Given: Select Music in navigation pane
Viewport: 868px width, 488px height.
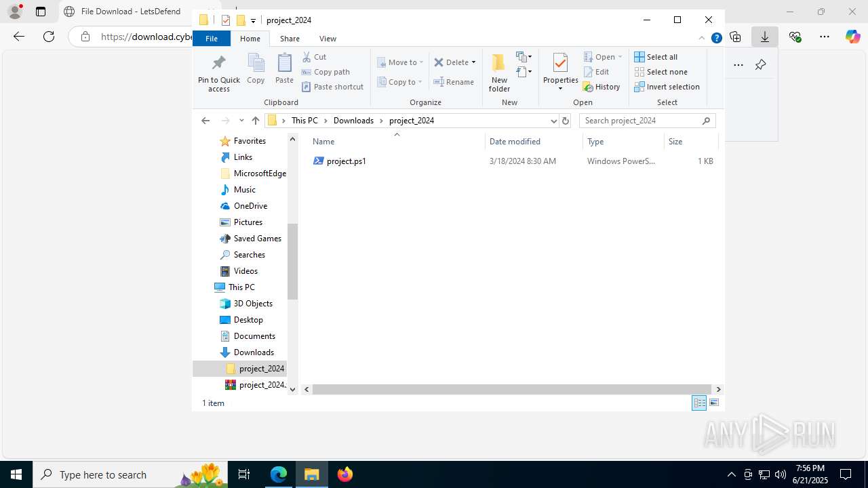Looking at the screenshot, I should [244, 190].
